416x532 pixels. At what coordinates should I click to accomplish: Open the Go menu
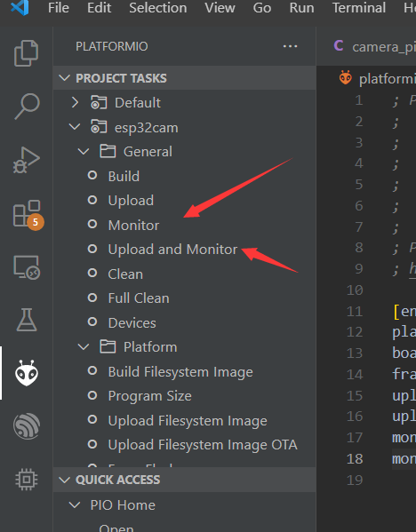point(262,8)
